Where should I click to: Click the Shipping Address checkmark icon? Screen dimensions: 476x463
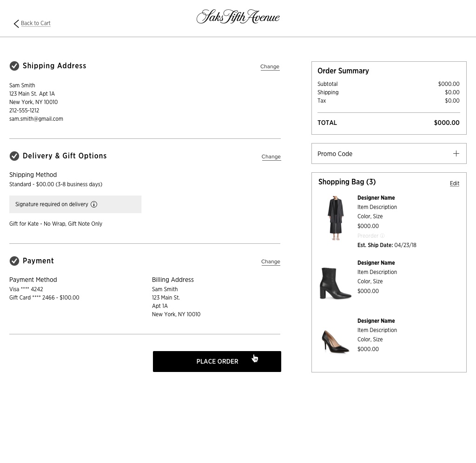click(14, 66)
